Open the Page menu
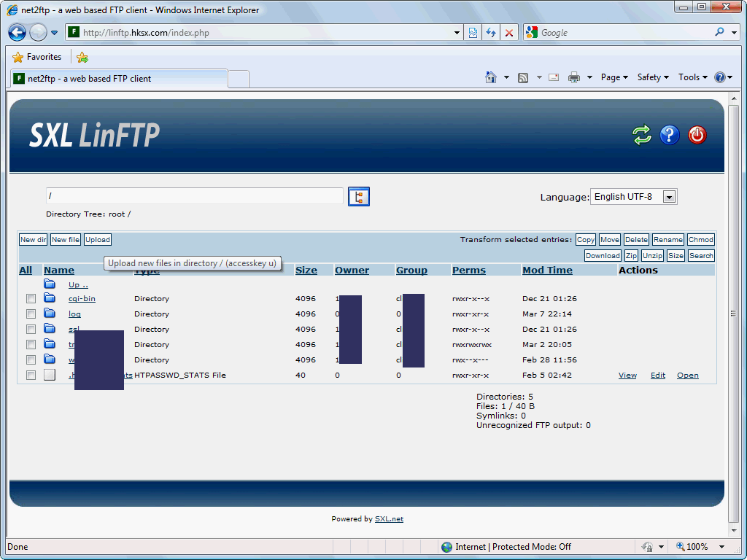 click(614, 77)
